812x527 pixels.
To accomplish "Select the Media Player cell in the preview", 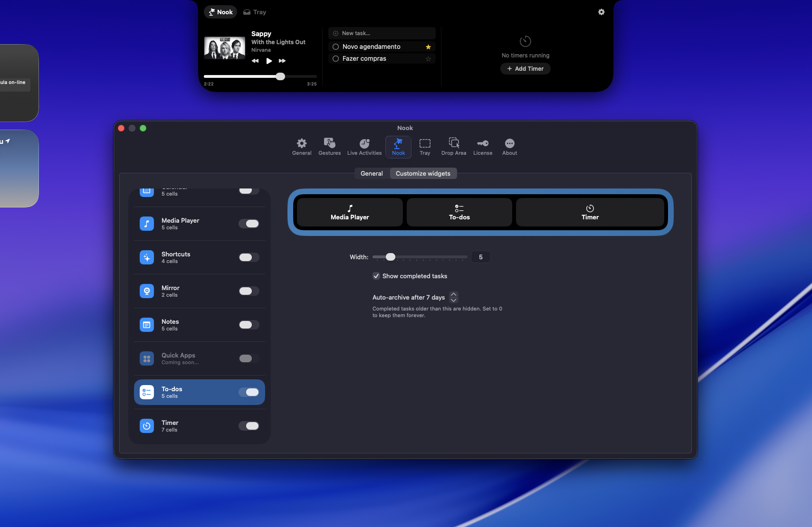I will click(350, 212).
